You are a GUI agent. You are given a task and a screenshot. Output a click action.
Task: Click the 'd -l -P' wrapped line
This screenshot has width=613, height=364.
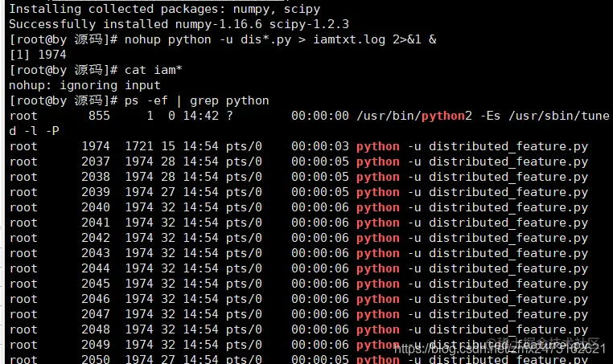(x=34, y=131)
